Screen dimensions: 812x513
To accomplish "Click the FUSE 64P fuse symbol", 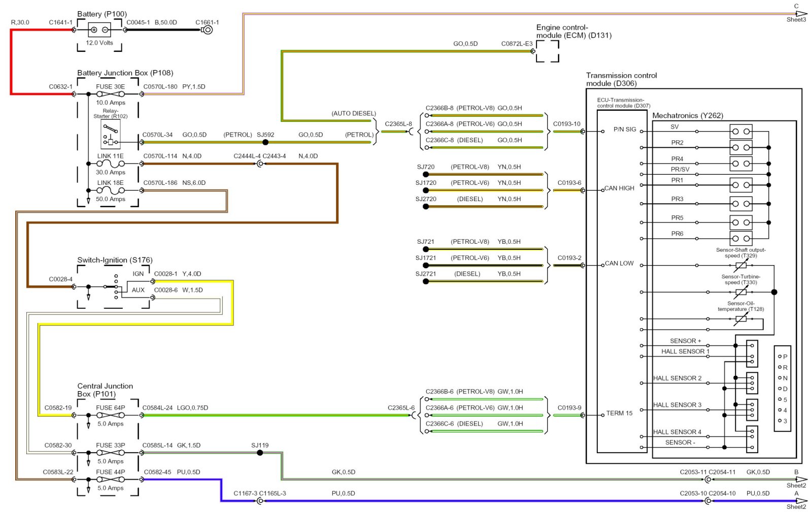I will coord(111,415).
